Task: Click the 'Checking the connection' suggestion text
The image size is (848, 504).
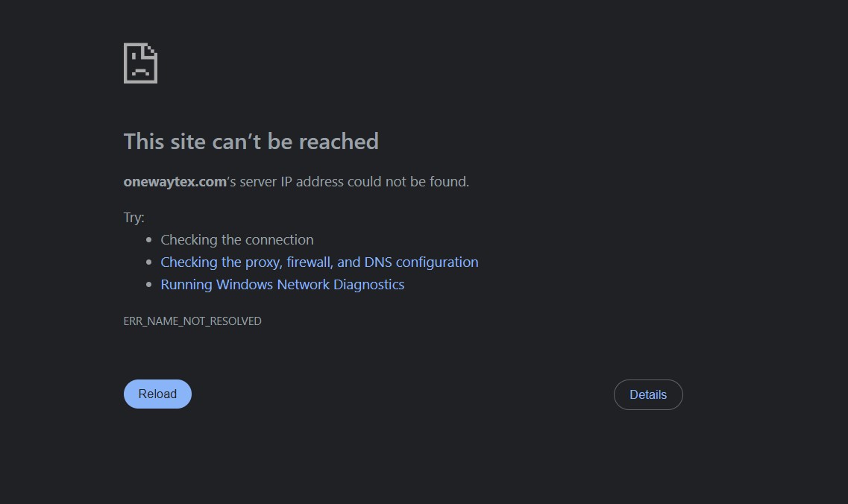Action: (237, 239)
